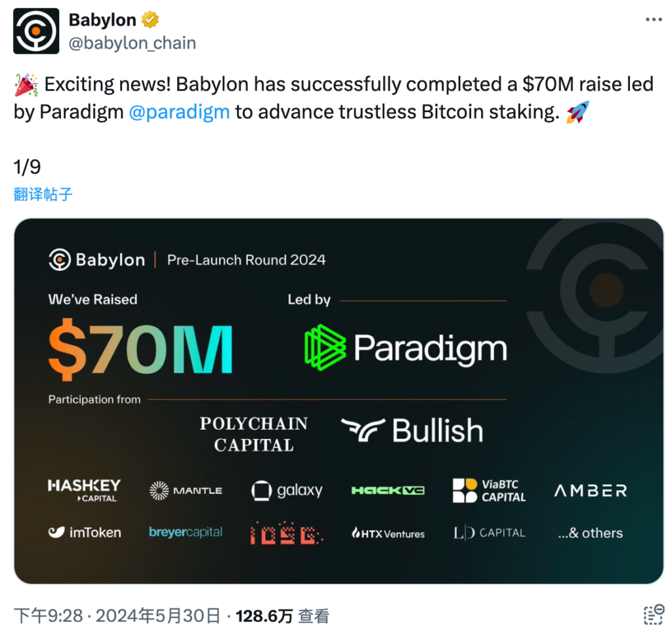Click the imToken logo
The height and width of the screenshot is (635, 672).
point(85,533)
